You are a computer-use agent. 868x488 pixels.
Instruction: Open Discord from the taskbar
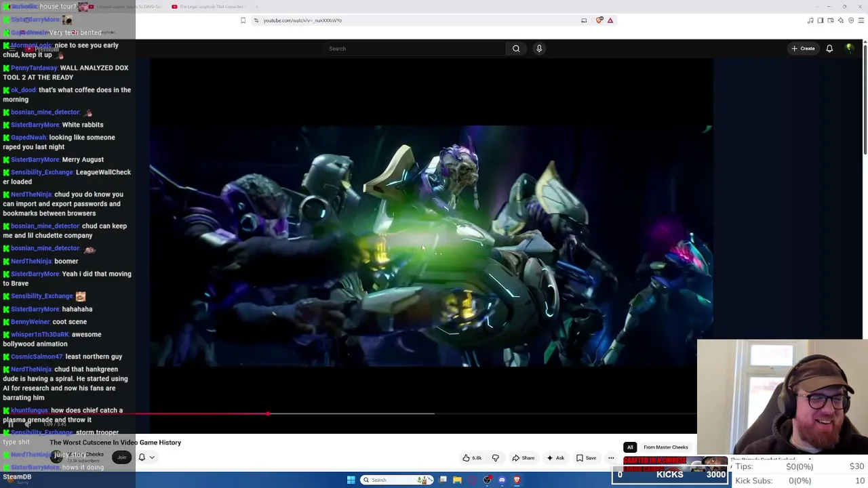(x=502, y=480)
